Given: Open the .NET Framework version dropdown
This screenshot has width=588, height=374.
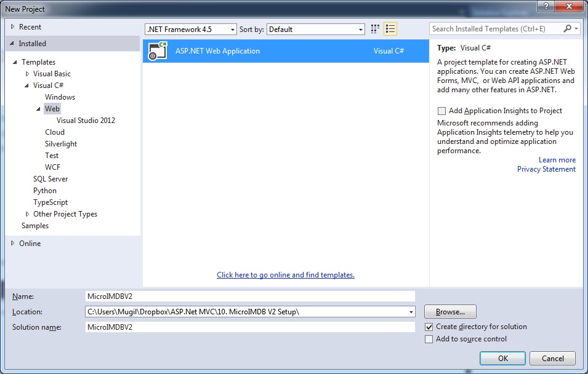Looking at the screenshot, I should 190,30.
